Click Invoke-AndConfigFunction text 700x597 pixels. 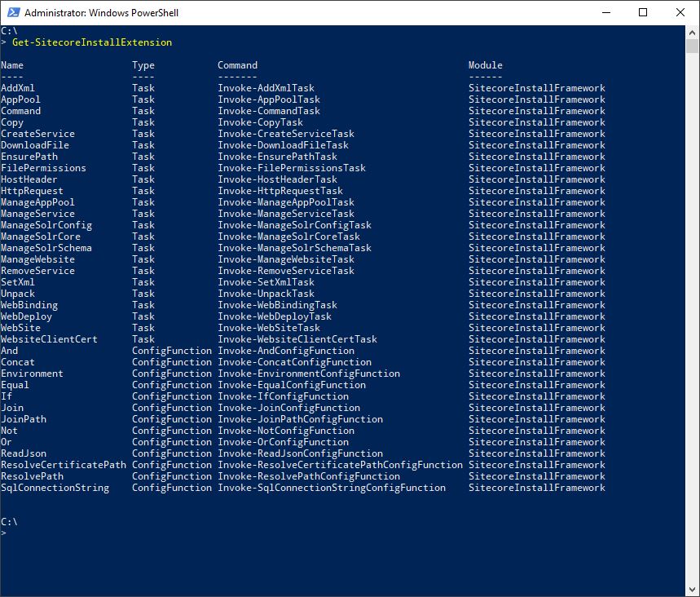(286, 351)
